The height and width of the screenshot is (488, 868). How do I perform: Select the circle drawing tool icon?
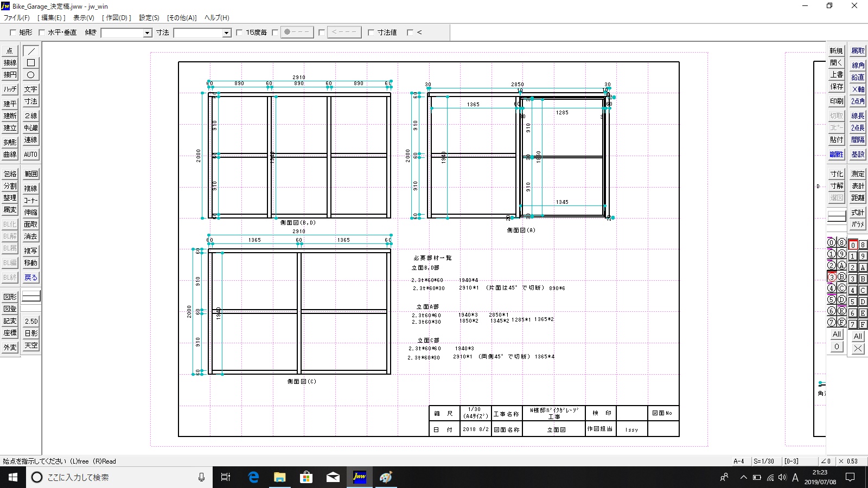[31, 75]
